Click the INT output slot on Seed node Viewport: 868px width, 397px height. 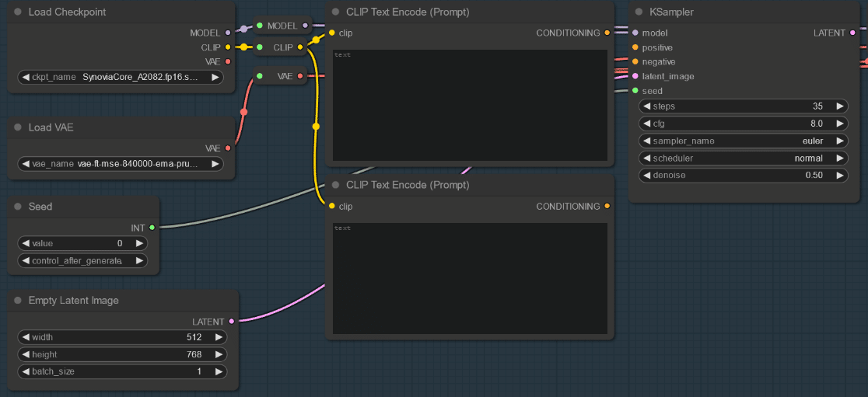(x=152, y=228)
